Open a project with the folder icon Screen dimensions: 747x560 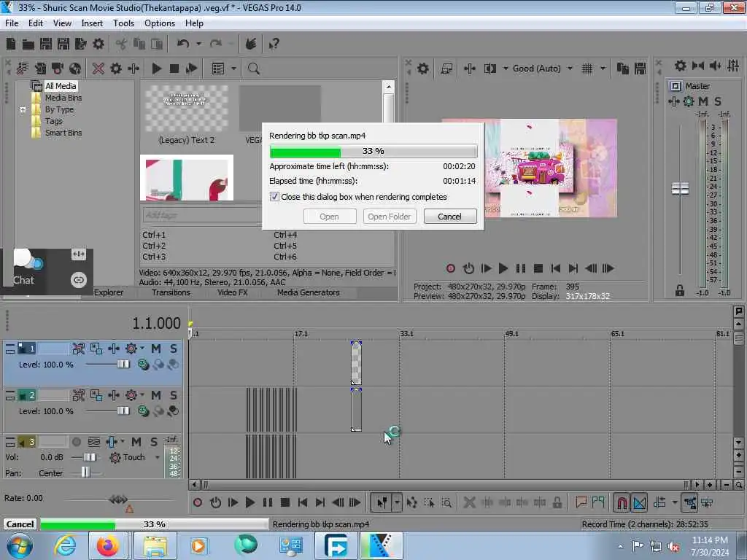click(28, 44)
